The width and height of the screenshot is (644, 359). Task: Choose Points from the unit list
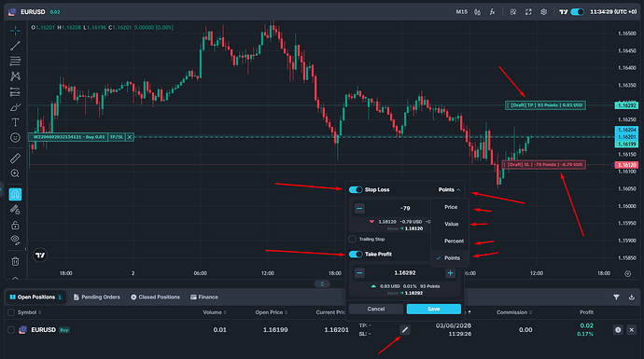[451, 258]
